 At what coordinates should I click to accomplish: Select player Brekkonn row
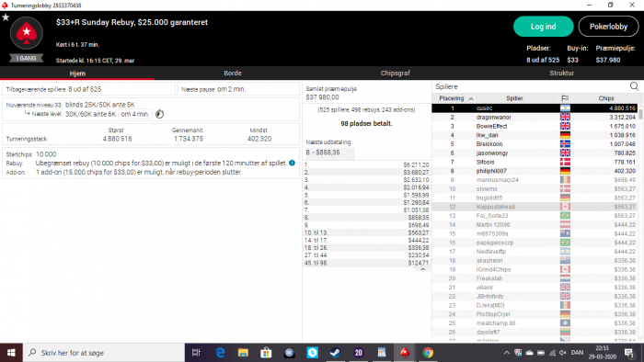click(x=535, y=144)
